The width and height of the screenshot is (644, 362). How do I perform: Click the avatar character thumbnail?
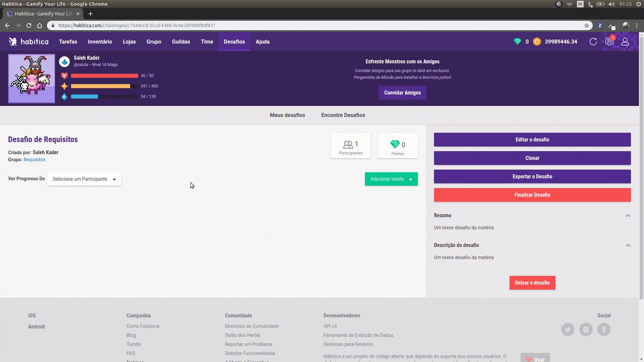click(x=32, y=78)
